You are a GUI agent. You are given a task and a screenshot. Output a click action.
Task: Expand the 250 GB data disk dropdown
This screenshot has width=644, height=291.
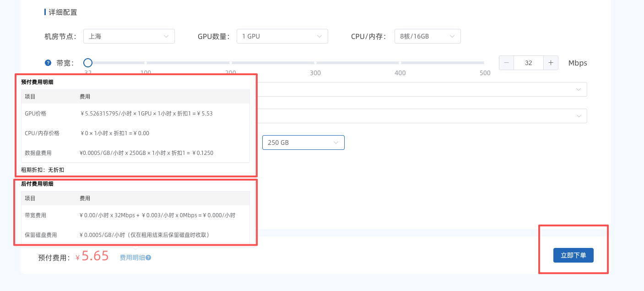(303, 143)
